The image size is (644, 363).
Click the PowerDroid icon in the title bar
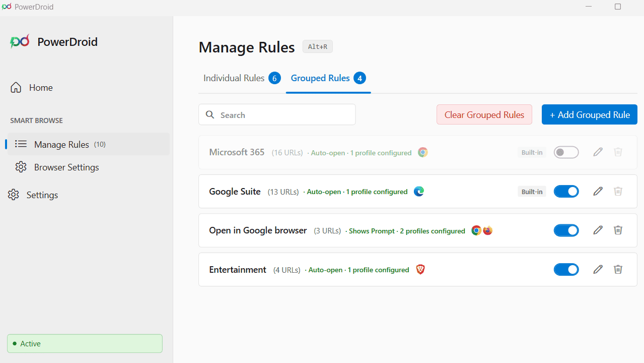click(x=7, y=7)
